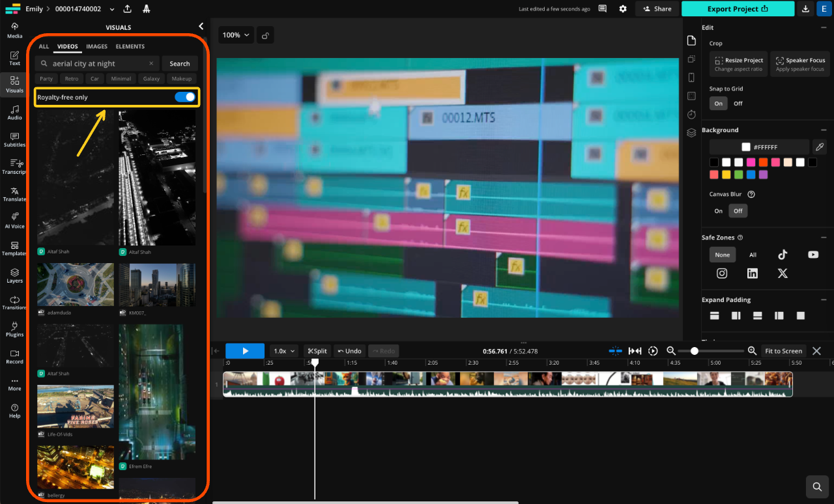
Task: Select X (Twitter) safe zone icon
Action: [x=783, y=273]
